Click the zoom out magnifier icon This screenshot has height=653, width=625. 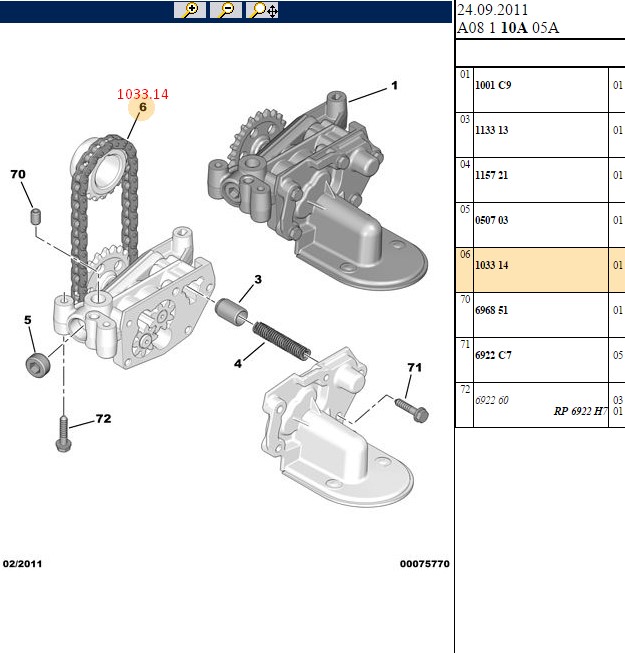point(226,10)
